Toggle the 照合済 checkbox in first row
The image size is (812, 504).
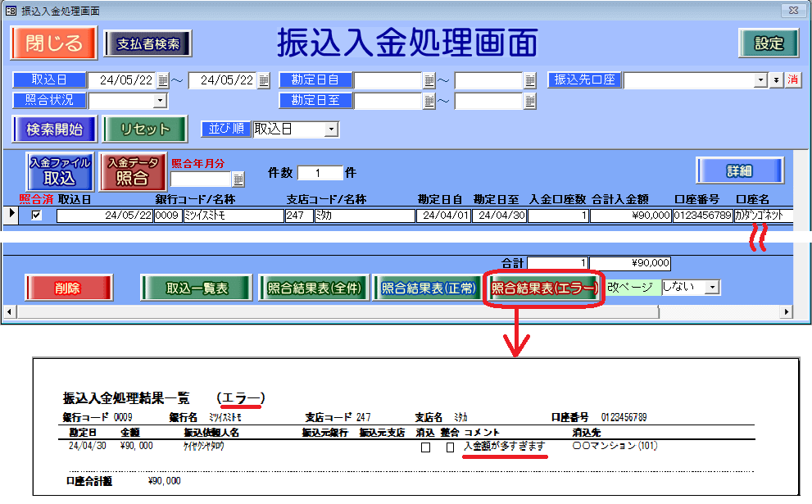(35, 216)
